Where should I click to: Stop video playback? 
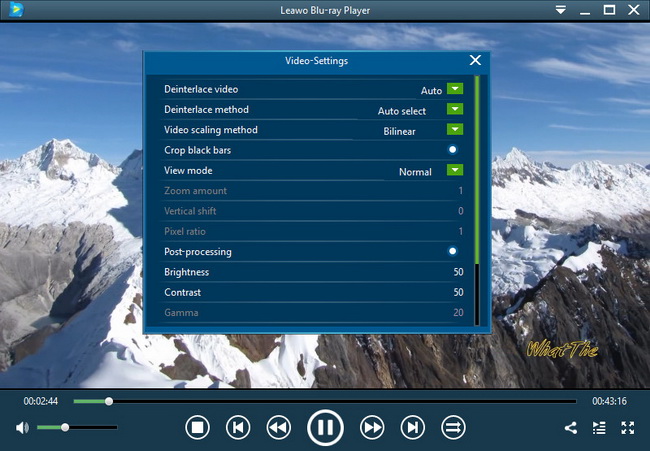tap(197, 428)
